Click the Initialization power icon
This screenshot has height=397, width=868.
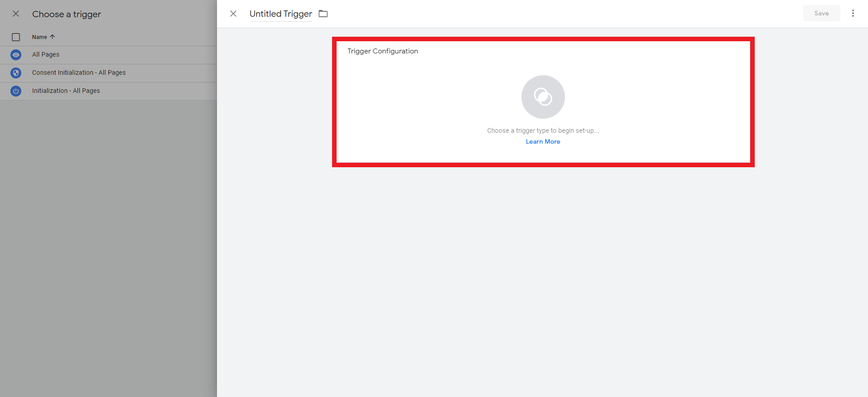(16, 91)
